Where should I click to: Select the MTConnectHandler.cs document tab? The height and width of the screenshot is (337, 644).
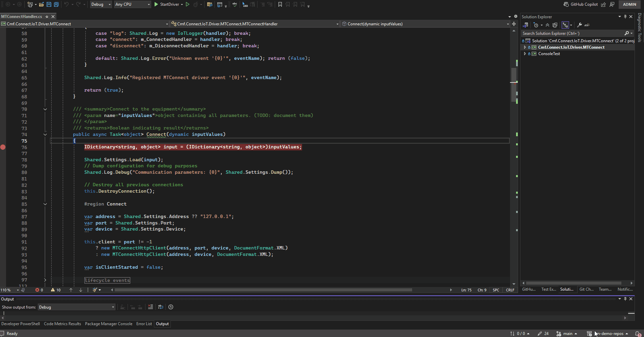(x=22, y=16)
